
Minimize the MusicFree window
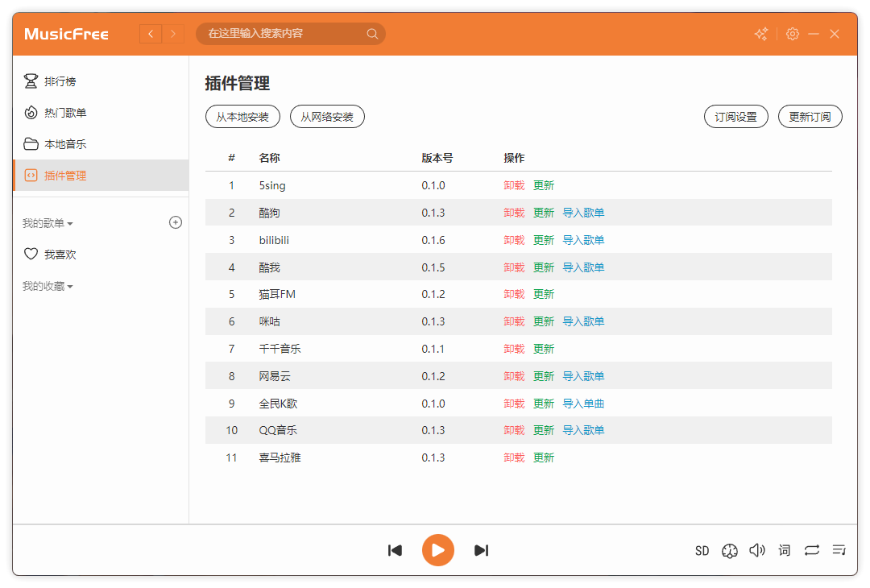pyautogui.click(x=814, y=34)
